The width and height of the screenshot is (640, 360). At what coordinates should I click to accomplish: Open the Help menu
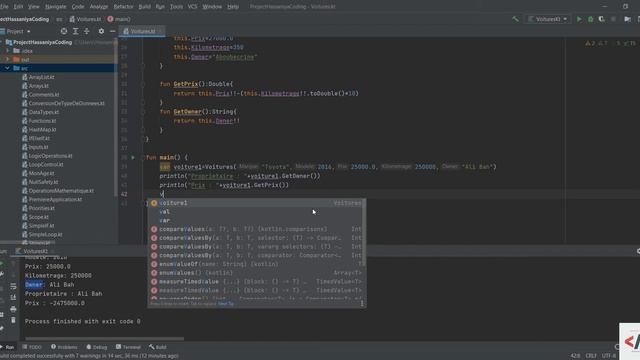[233, 7]
